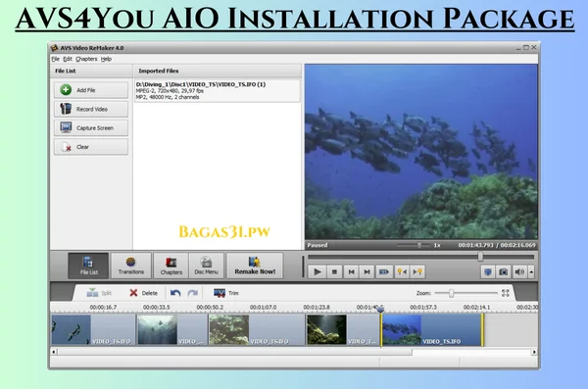Select the imported VIDEO_TS.IFO file entry
The width and height of the screenshot is (588, 389).
coord(218,90)
